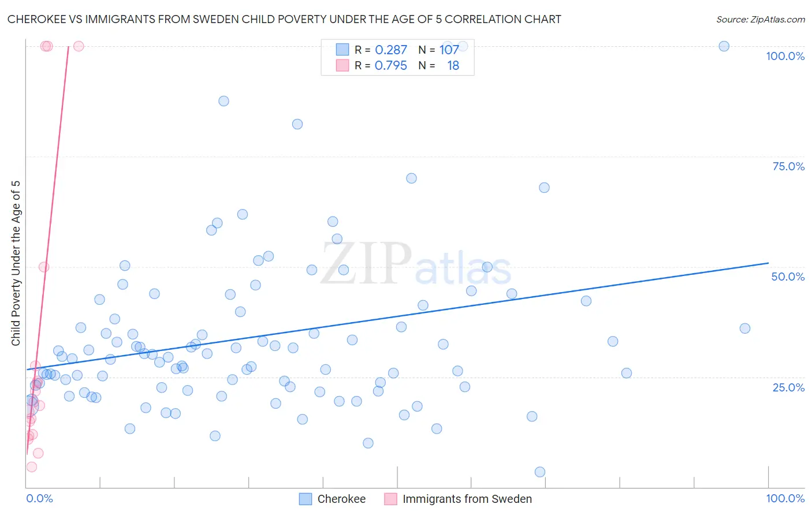The height and width of the screenshot is (515, 812).
Task: Click the Immigrants from Sweden pink swatch
Action: [x=390, y=499]
